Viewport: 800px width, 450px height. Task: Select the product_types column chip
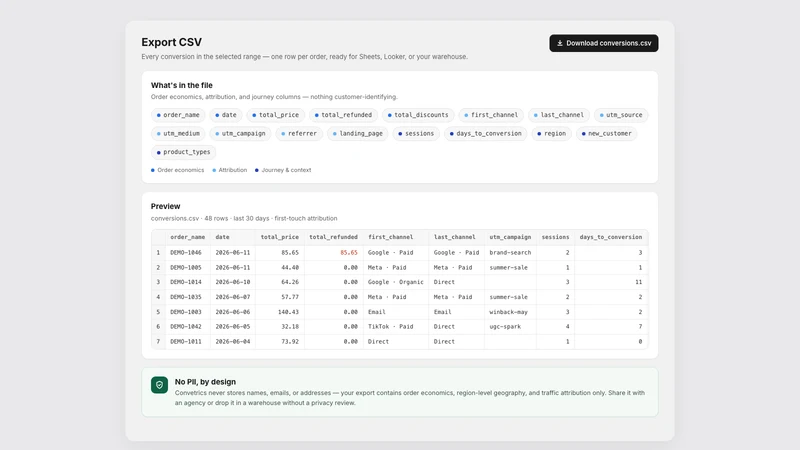coord(183,152)
